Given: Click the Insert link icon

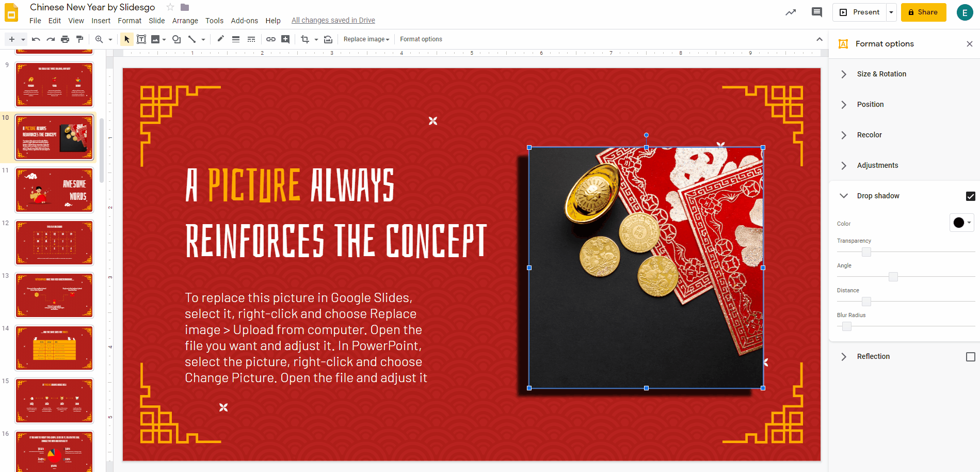Looking at the screenshot, I should tap(271, 39).
